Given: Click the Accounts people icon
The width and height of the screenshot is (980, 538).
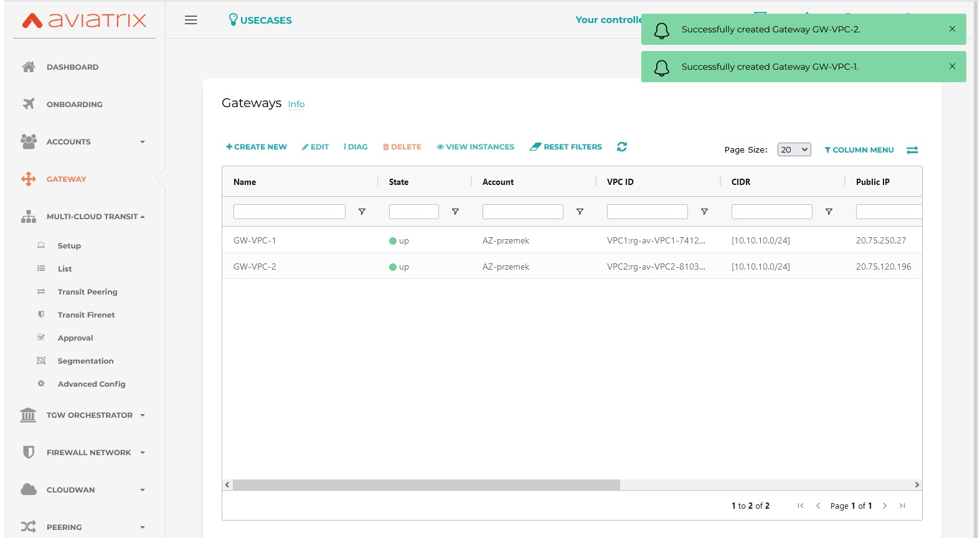Looking at the screenshot, I should pyautogui.click(x=29, y=141).
